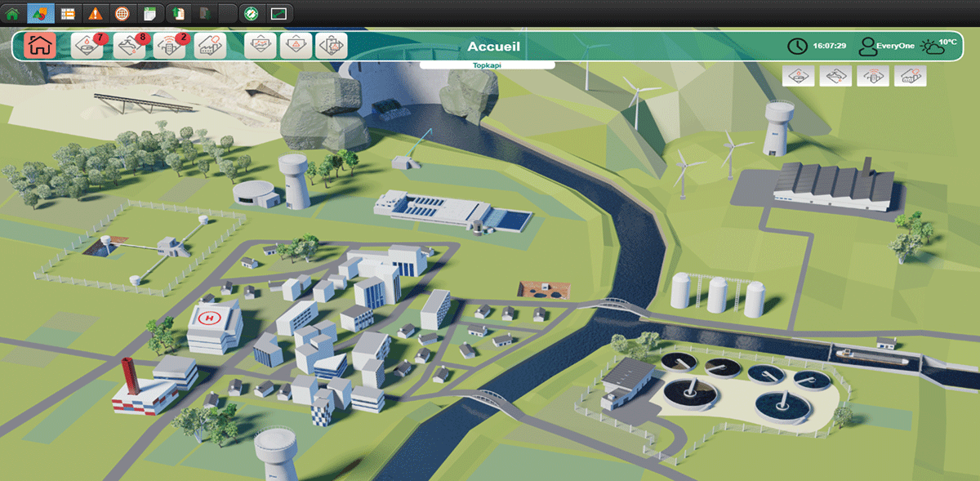Click the red Home button in the green banner
980x481 pixels.
40,46
